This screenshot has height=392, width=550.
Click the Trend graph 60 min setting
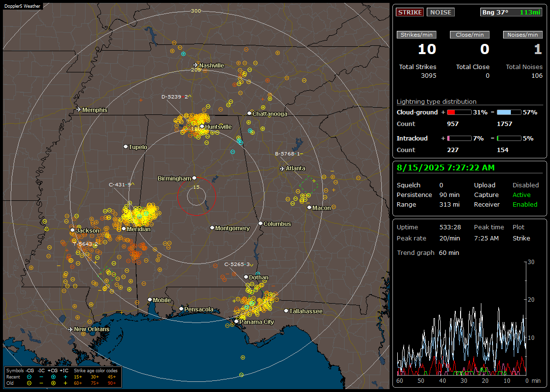pos(449,253)
